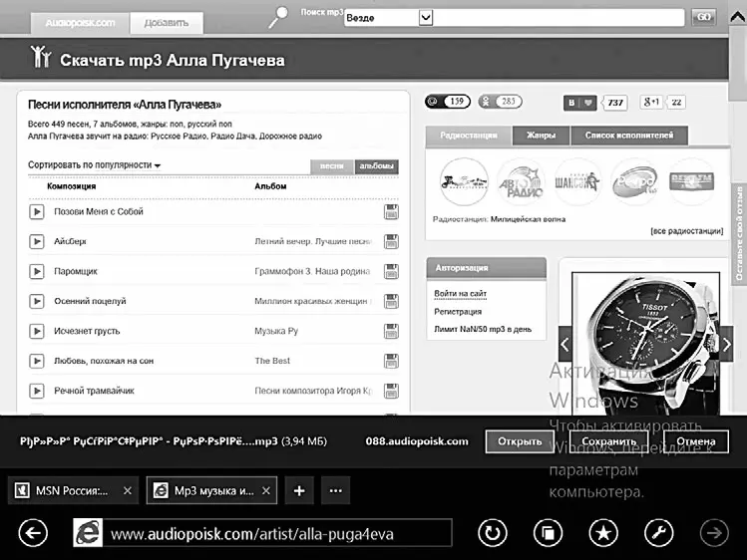Open the Добавить tab
This screenshot has height=560, width=747.
(x=167, y=23)
